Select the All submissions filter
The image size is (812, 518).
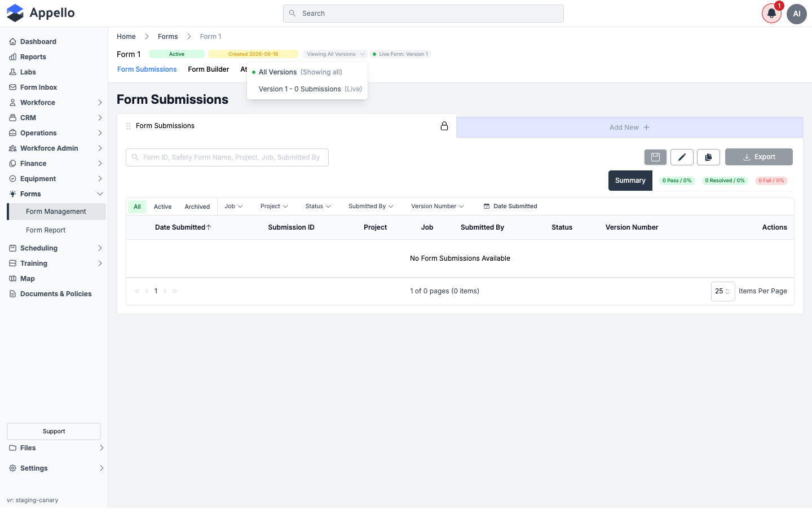(x=137, y=207)
